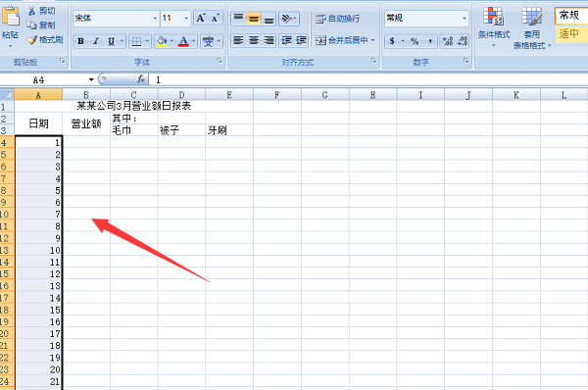Increase font size with large A icon

point(201,18)
